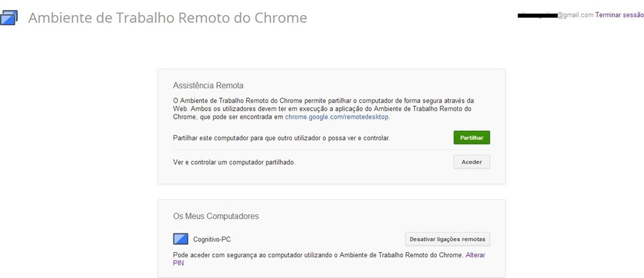Click the Cognitivo-PC computer icon
Screen dimensions: 644x278
(x=180, y=239)
